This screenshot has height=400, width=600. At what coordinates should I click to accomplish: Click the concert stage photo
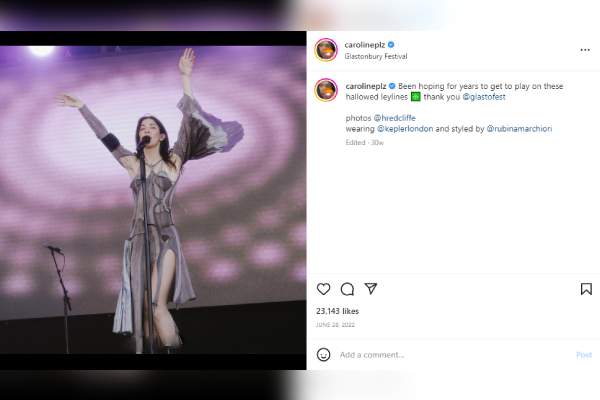(x=153, y=200)
